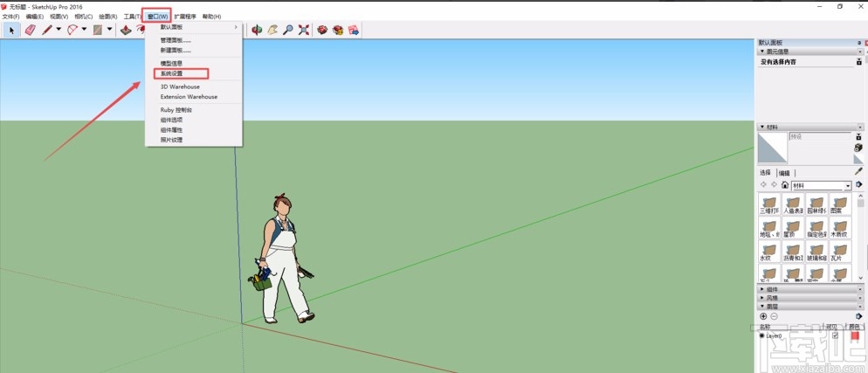This screenshot has width=868, height=373.
Task: Switch to the 选择 materials tab
Action: pos(767,173)
